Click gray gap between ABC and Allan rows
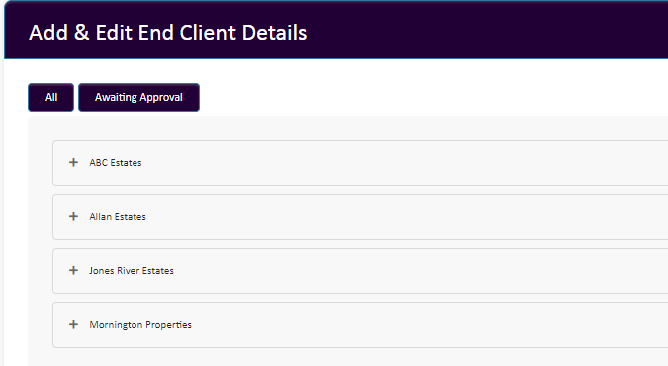 tap(341, 190)
